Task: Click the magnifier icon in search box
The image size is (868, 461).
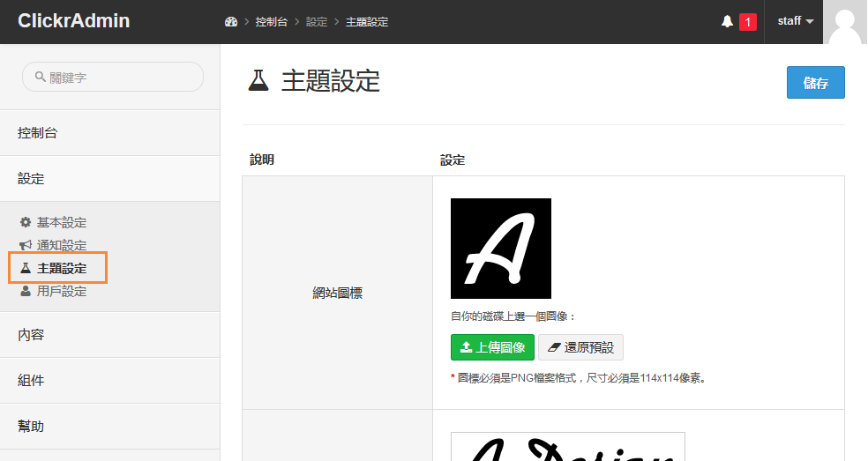Action: [41, 77]
